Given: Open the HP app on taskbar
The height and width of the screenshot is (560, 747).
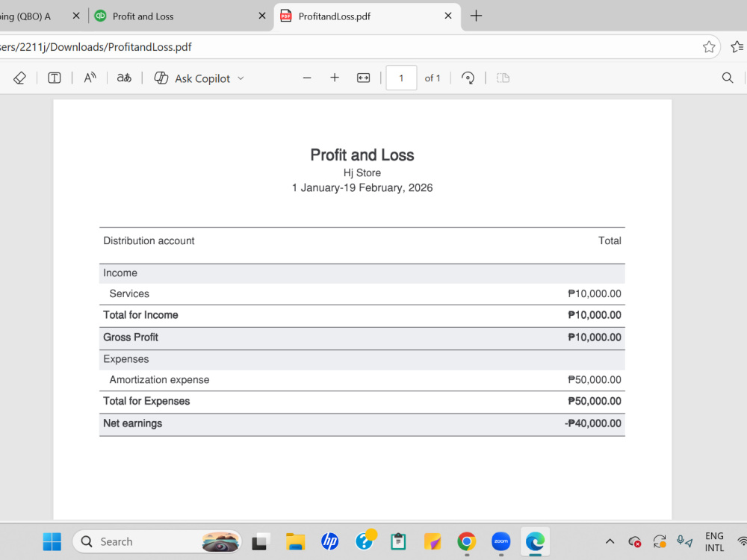Looking at the screenshot, I should coord(329,541).
